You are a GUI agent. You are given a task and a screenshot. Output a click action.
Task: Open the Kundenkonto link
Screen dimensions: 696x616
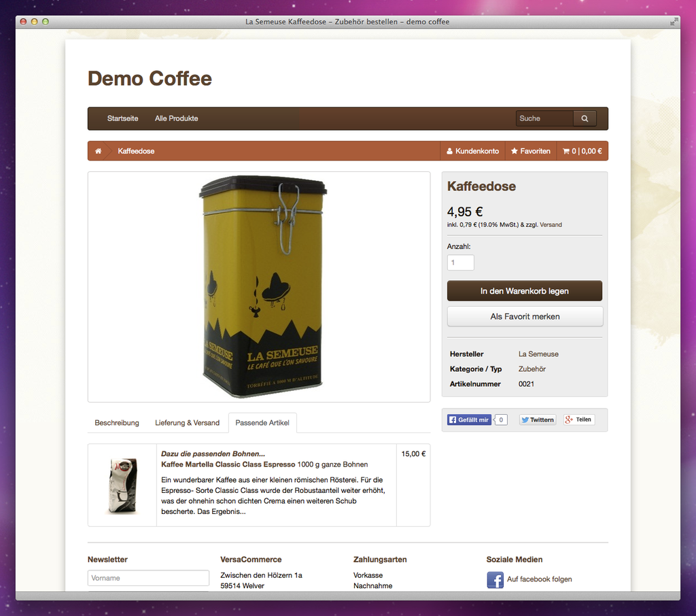click(473, 151)
